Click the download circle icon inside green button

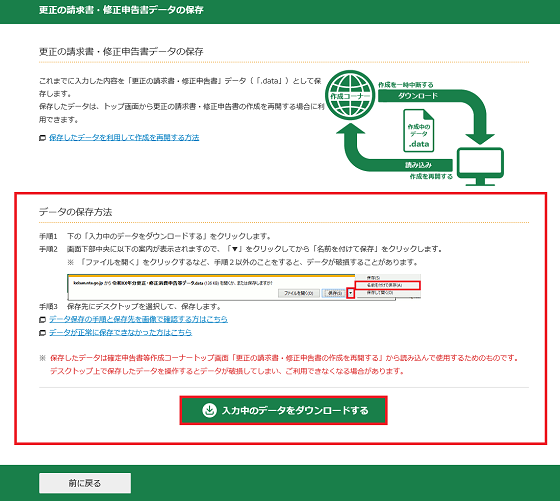coord(209,410)
